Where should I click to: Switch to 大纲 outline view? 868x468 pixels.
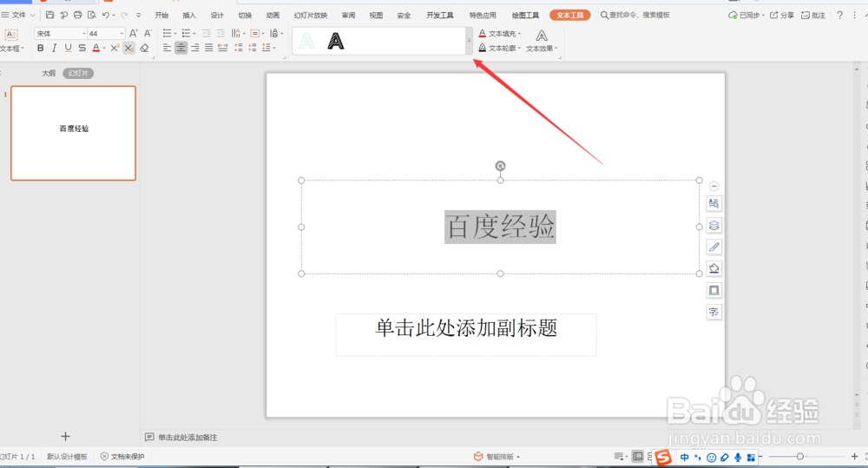[x=49, y=73]
